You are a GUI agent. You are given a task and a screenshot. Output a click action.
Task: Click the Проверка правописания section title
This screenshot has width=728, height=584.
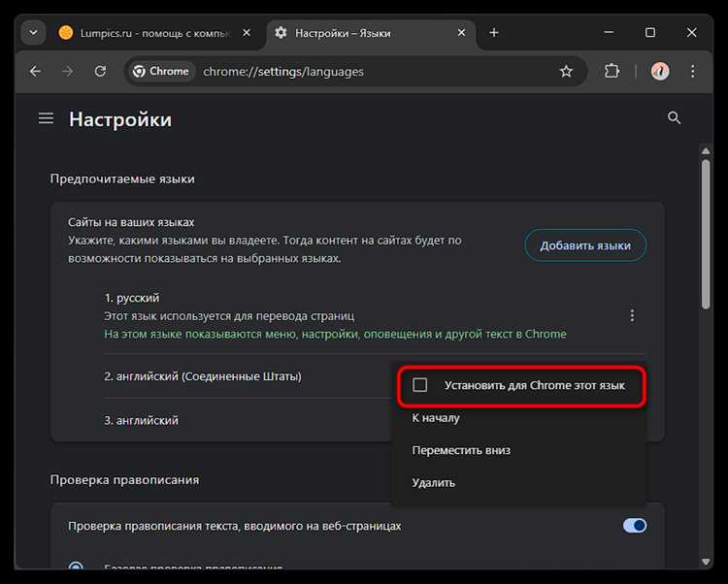[x=124, y=479]
